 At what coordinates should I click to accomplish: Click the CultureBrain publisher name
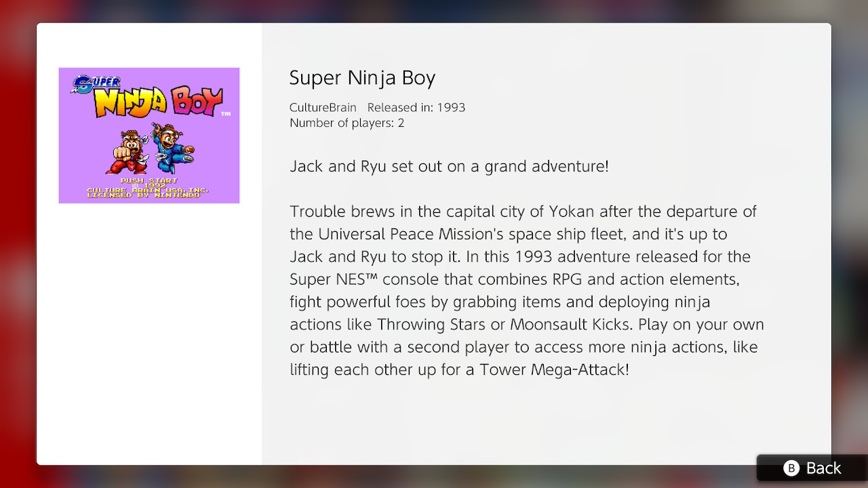(x=323, y=107)
